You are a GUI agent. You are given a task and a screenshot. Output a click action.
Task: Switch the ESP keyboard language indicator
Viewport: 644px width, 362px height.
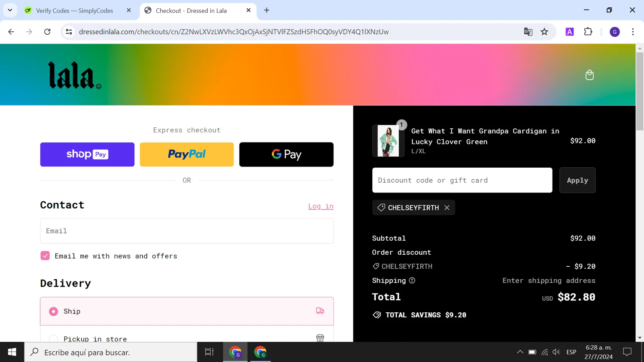click(x=571, y=352)
